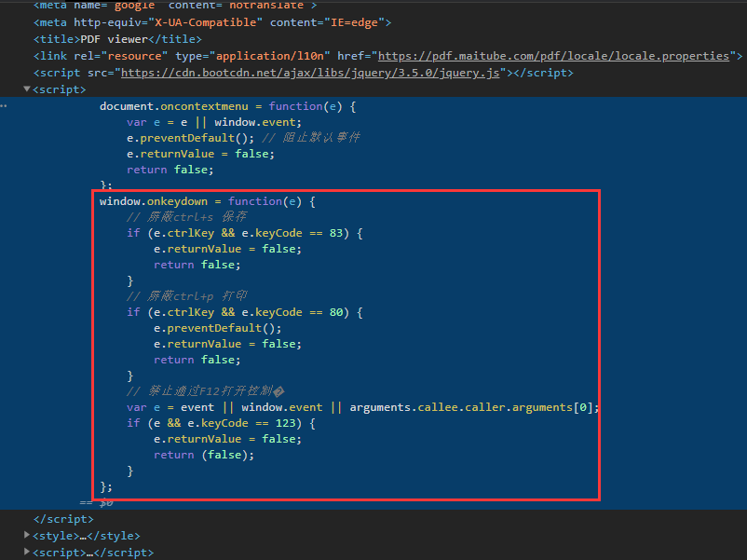Select the X-UA-Compatible meta tag row
The image size is (747, 560).
point(212,22)
